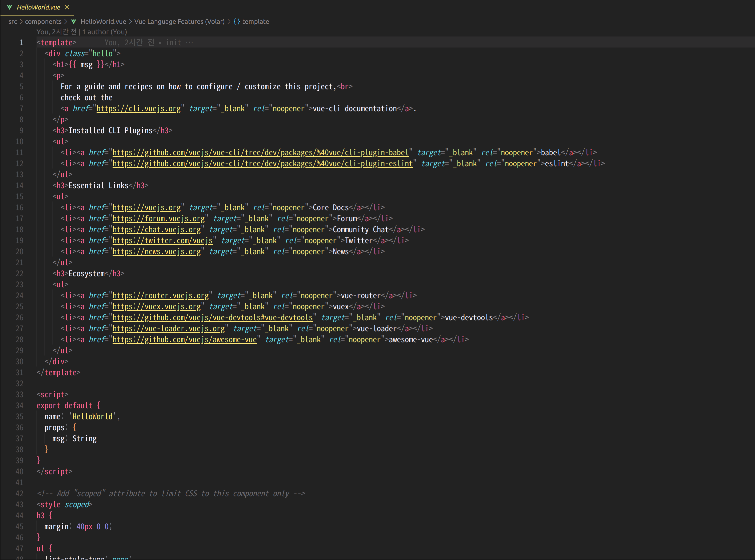The image size is (755, 560).
Task: Click the Vue logo icon on the tab
Action: 10,7
